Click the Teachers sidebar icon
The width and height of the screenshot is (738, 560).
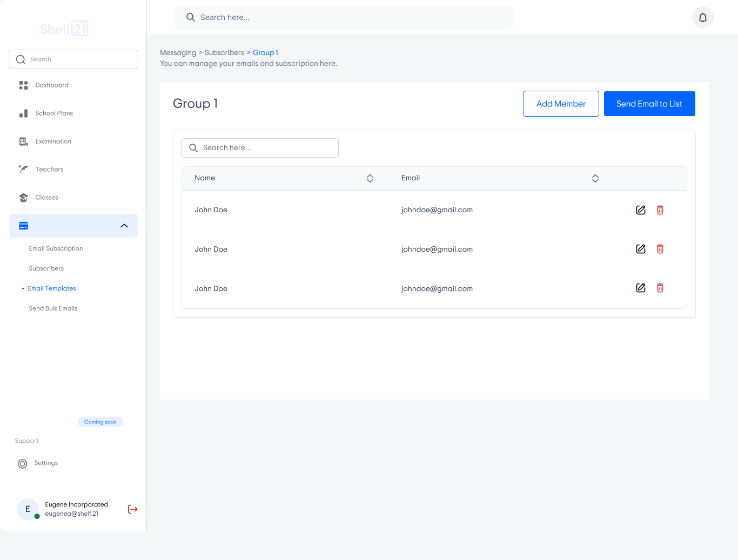click(x=23, y=170)
